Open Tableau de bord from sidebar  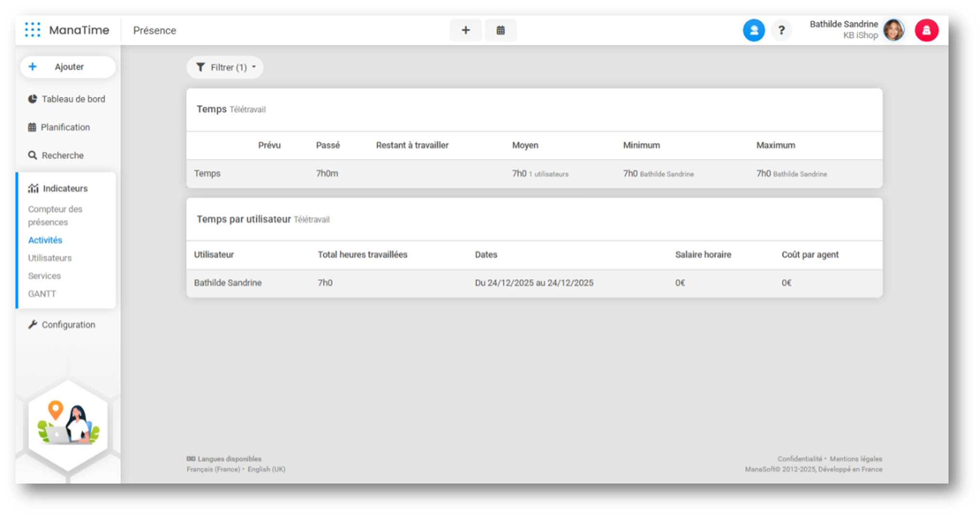73,99
